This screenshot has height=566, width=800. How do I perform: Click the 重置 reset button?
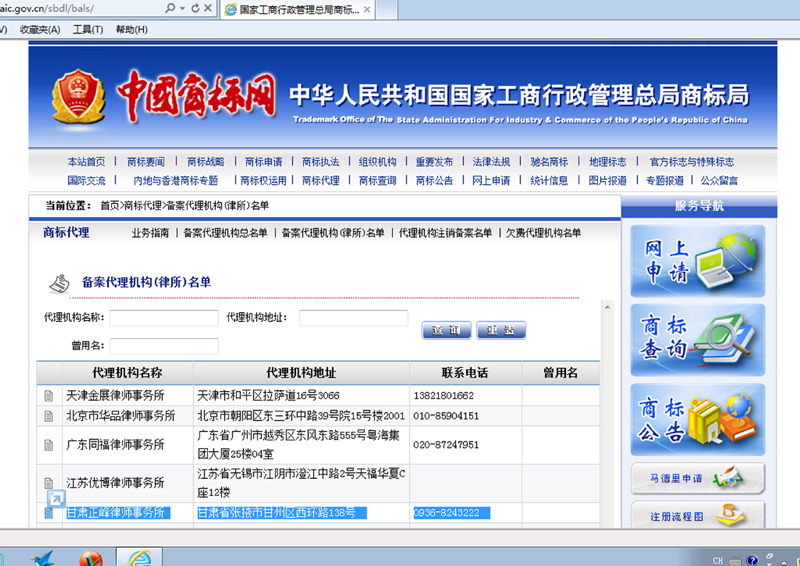[x=501, y=330]
